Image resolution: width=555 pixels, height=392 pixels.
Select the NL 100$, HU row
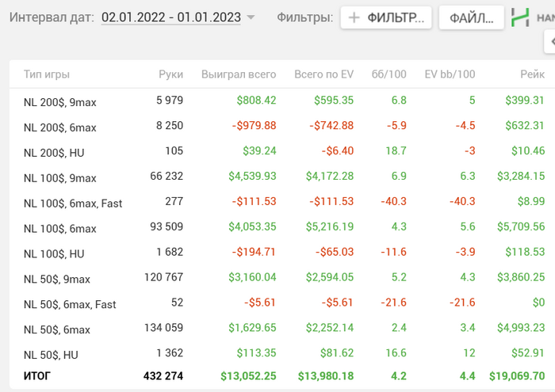click(x=282, y=253)
